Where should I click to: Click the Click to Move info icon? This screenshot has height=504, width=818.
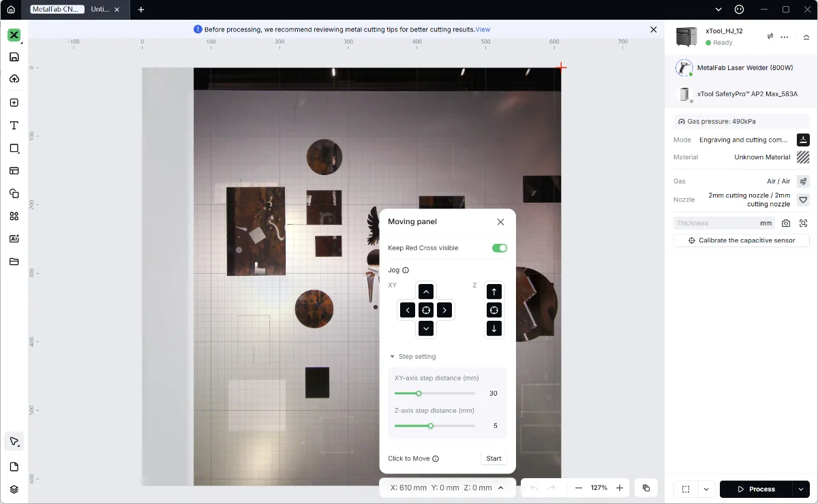click(x=436, y=458)
